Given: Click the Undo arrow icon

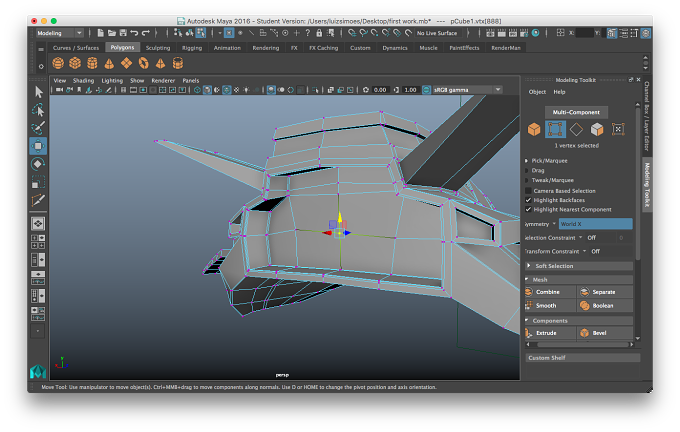Looking at the screenshot, I should [134, 33].
